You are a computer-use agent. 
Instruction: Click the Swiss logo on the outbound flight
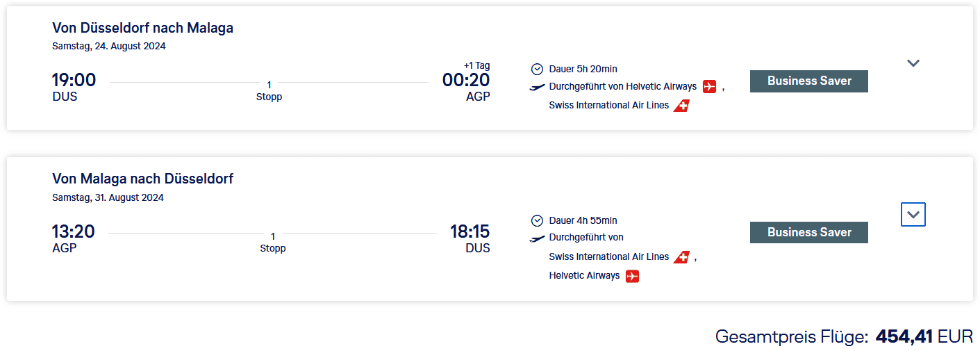[682, 106]
